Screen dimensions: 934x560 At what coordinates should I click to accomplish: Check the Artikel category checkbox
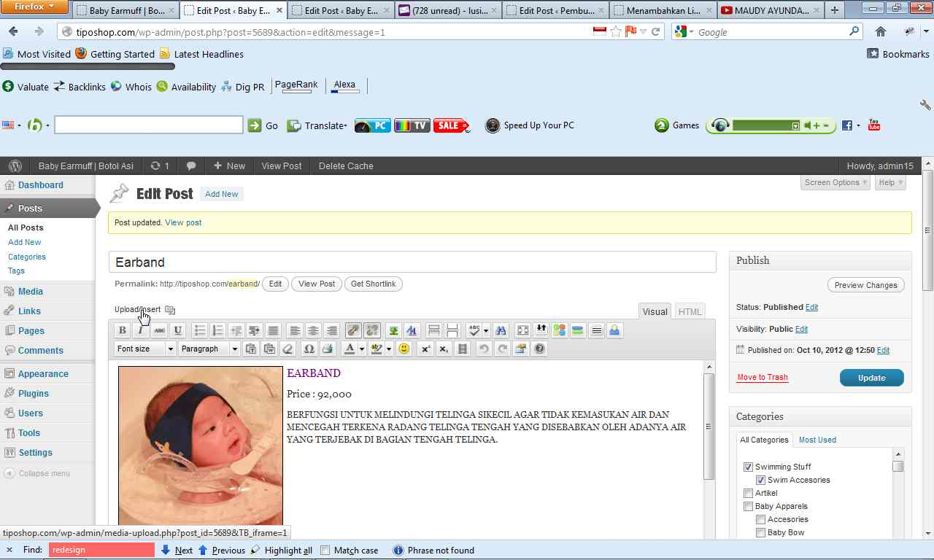coord(748,493)
